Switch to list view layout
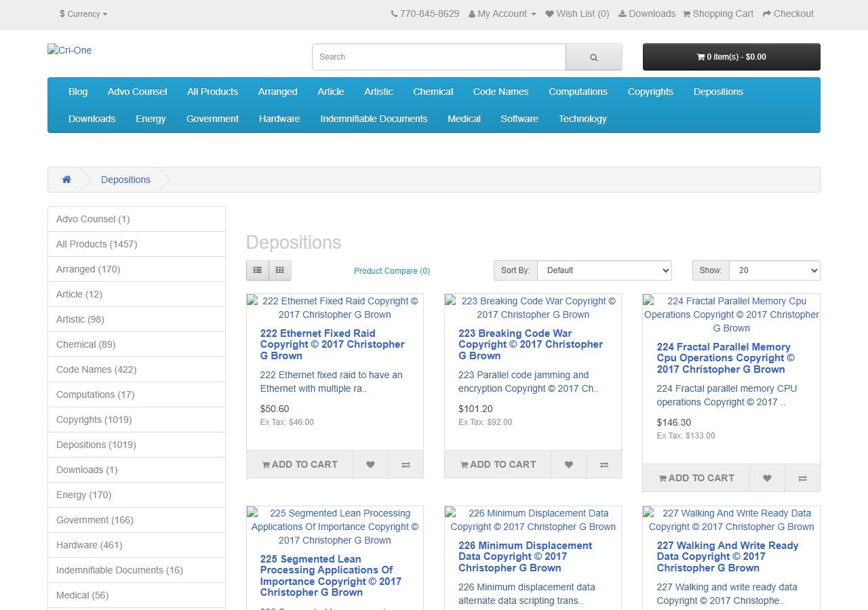The width and height of the screenshot is (868, 610). tap(258, 270)
